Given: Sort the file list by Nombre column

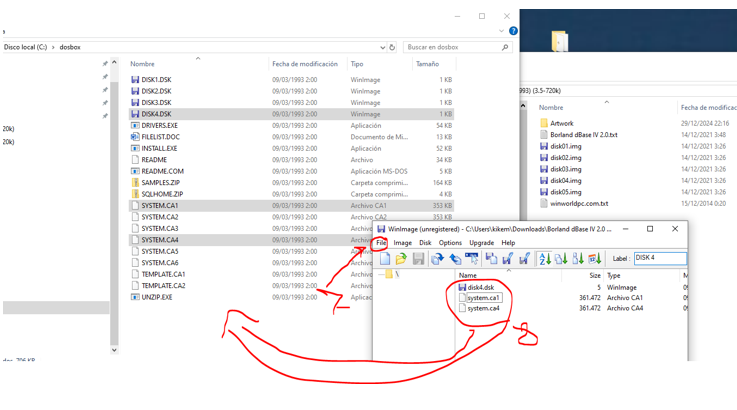Looking at the screenshot, I should point(142,64).
